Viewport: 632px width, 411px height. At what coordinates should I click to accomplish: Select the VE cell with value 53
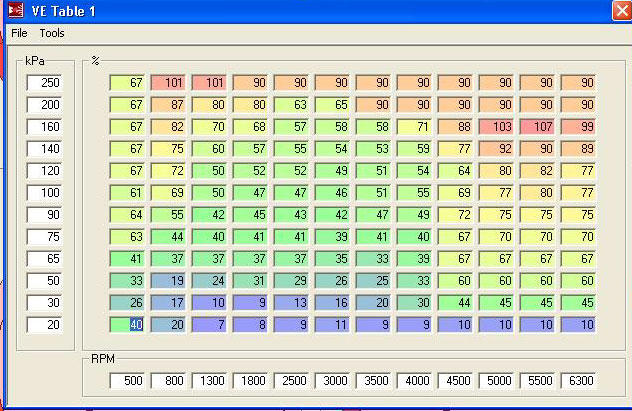pos(373,149)
